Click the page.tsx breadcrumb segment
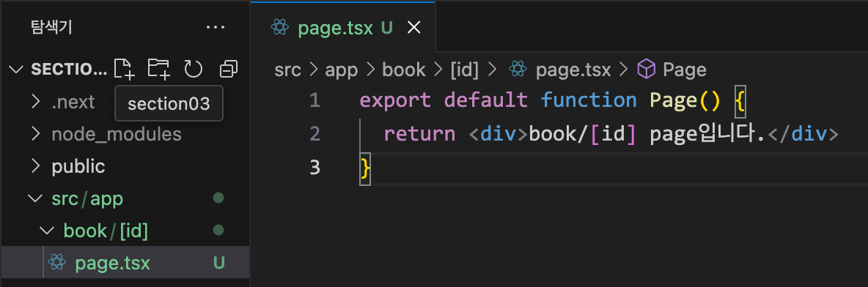The image size is (868, 287). pyautogui.click(x=573, y=70)
